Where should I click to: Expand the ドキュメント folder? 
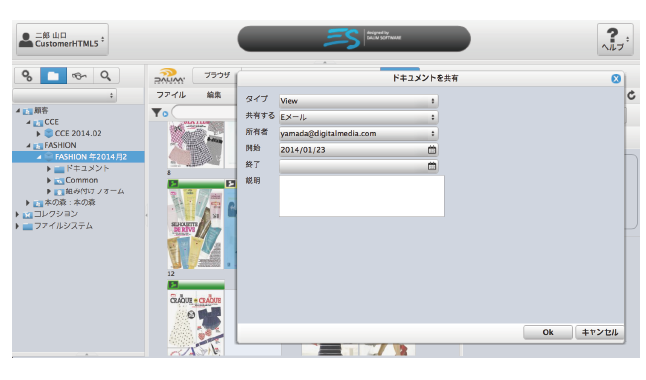(49, 169)
